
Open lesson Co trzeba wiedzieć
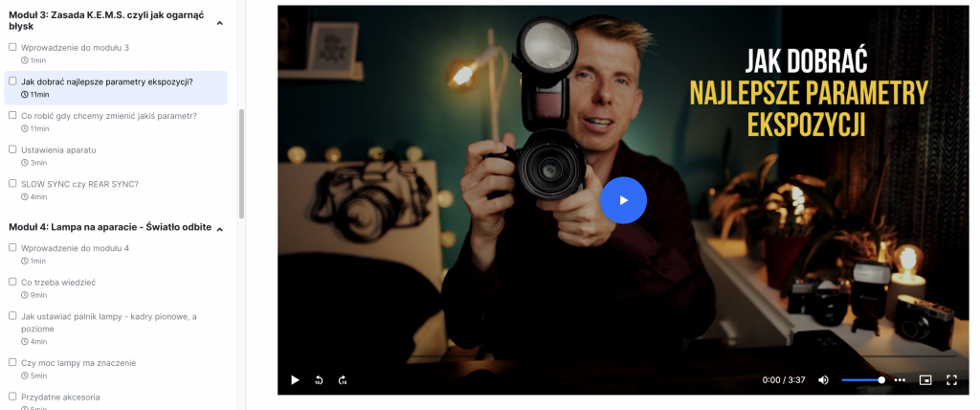tap(58, 283)
